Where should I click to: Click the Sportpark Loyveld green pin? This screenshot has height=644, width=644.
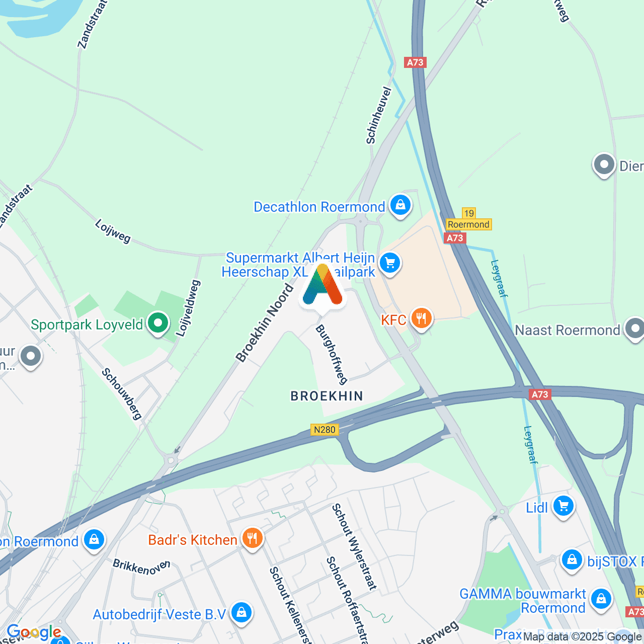coord(158,324)
